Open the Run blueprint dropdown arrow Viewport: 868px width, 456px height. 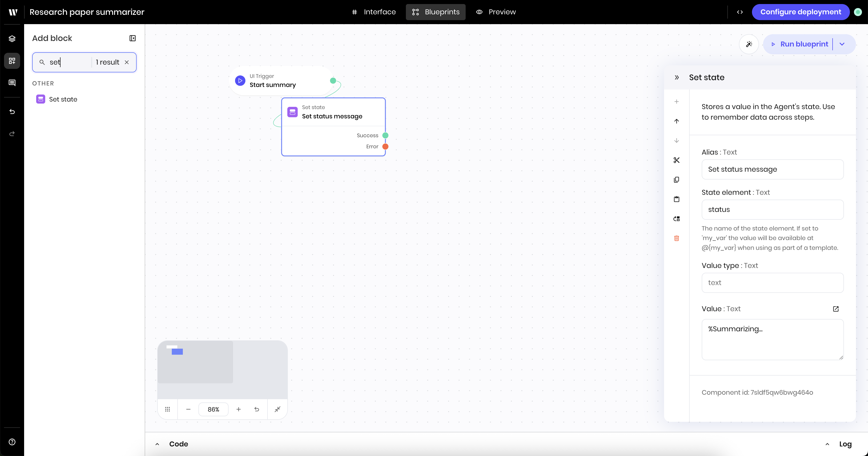point(842,44)
